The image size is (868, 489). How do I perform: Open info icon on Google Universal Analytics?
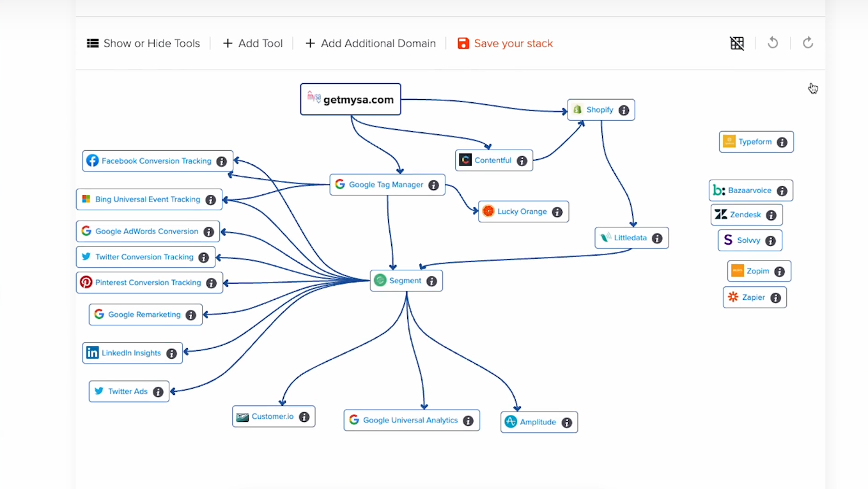(469, 421)
